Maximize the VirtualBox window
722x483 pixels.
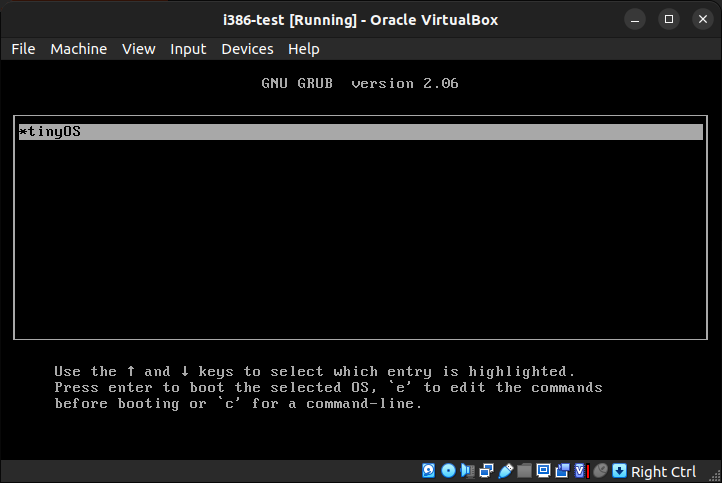[669, 19]
